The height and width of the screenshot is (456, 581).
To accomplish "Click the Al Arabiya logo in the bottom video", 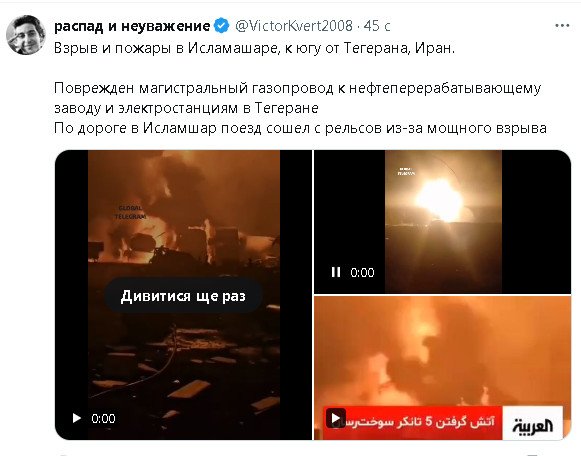I will click(532, 425).
